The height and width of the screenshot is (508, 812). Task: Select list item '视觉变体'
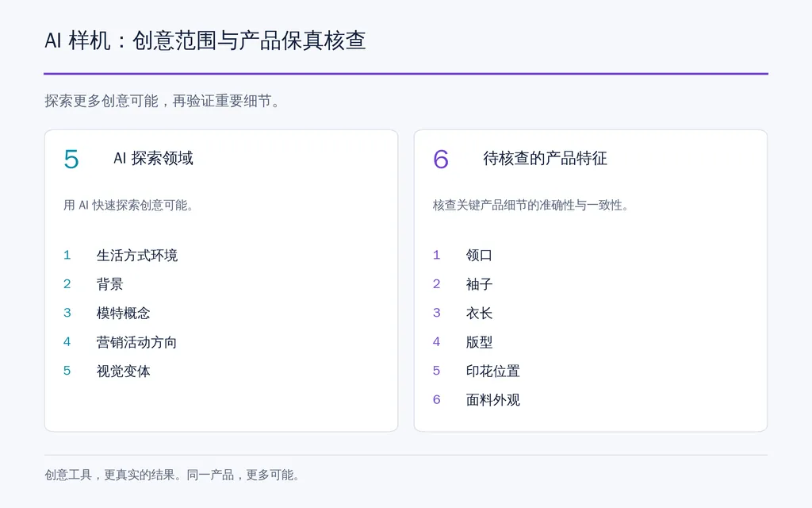[123, 371]
